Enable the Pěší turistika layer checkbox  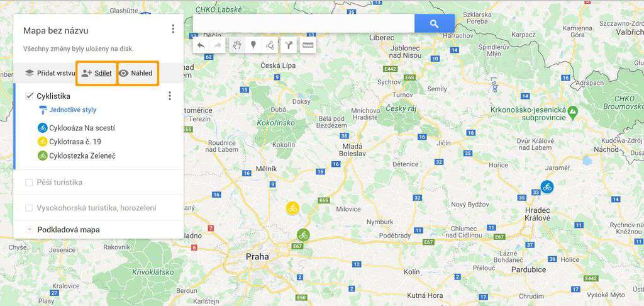[x=29, y=183]
